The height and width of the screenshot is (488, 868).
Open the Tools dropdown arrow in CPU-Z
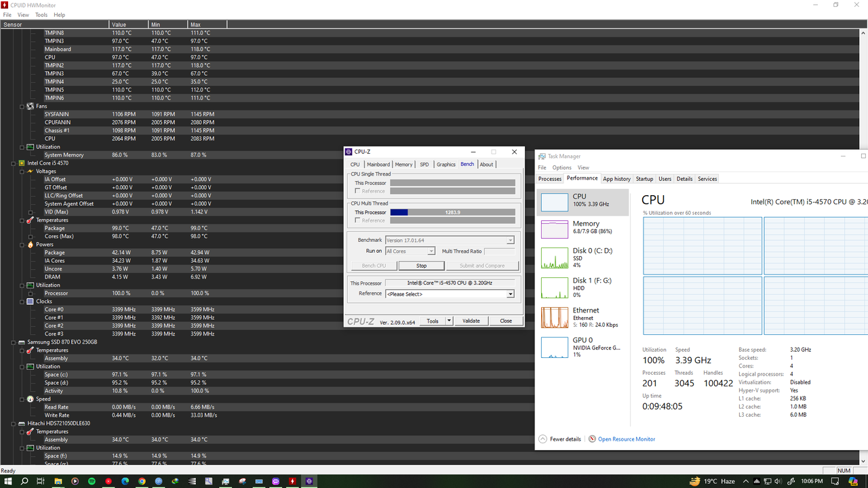(448, 321)
